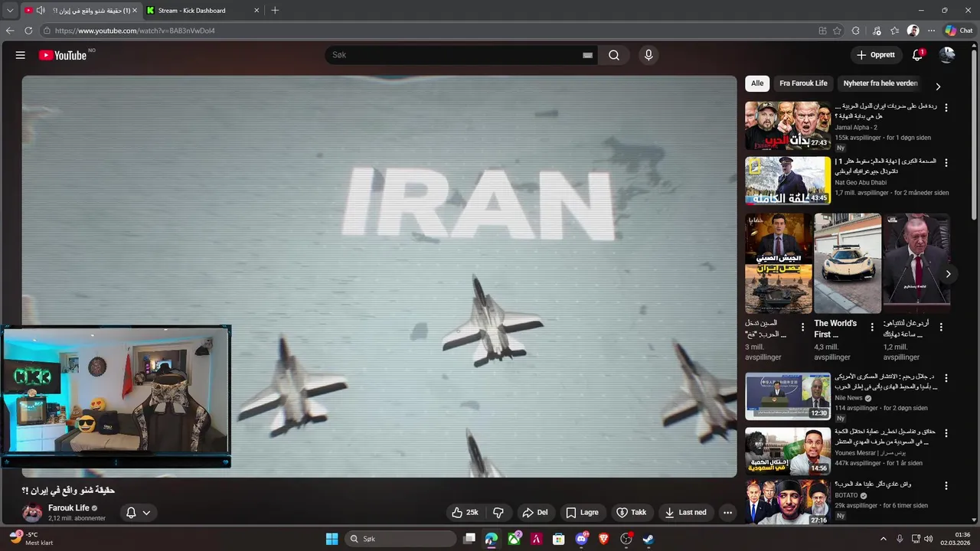Open Xbox app from the taskbar
This screenshot has height=551, width=980.
[x=514, y=539]
